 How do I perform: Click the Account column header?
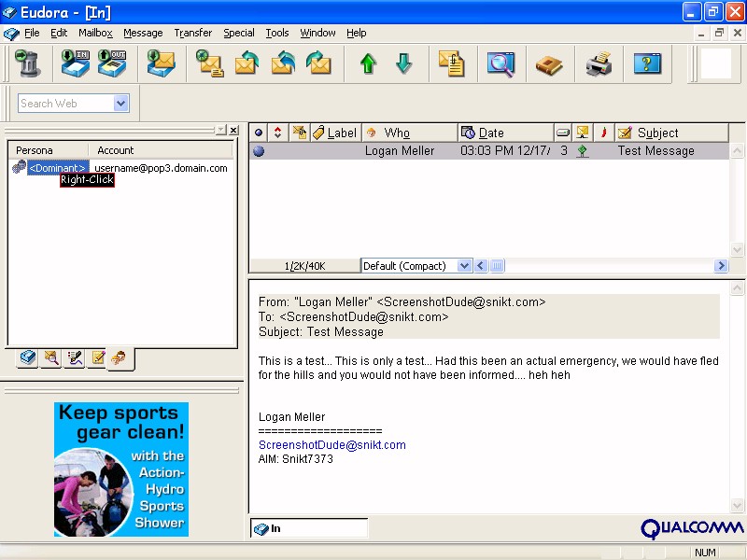coord(161,150)
